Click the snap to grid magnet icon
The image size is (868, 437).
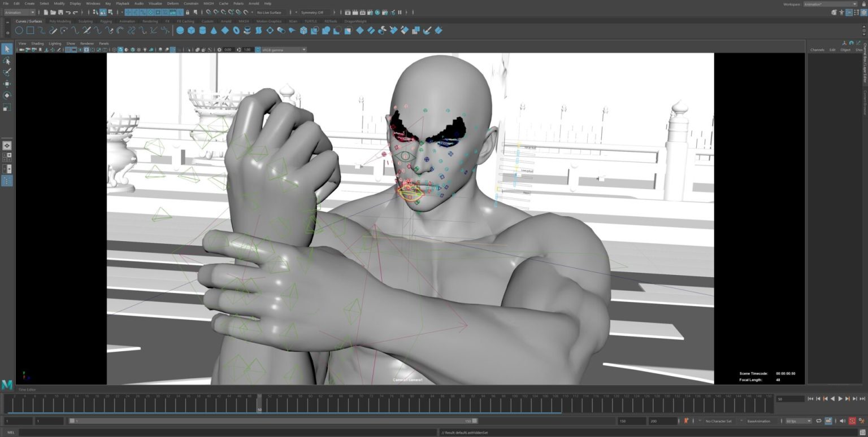coord(128,12)
